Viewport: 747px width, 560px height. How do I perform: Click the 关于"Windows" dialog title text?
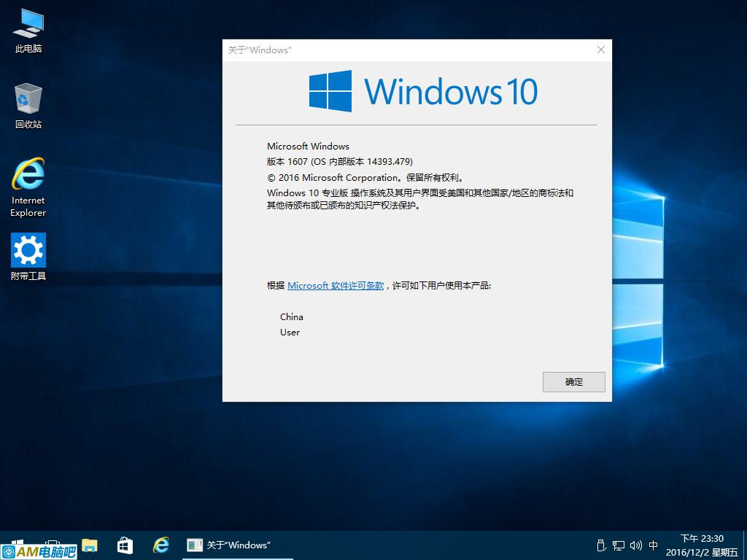(x=260, y=50)
